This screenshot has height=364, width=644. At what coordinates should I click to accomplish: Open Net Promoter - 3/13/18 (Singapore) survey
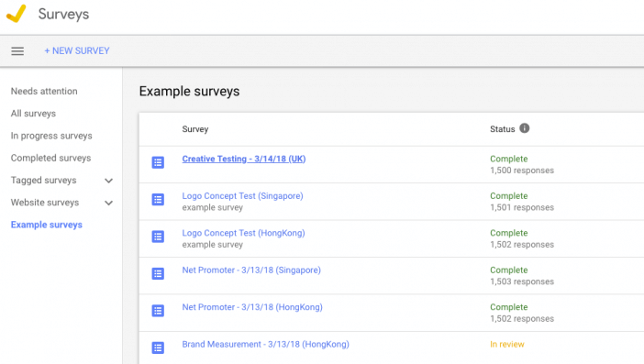coord(251,270)
